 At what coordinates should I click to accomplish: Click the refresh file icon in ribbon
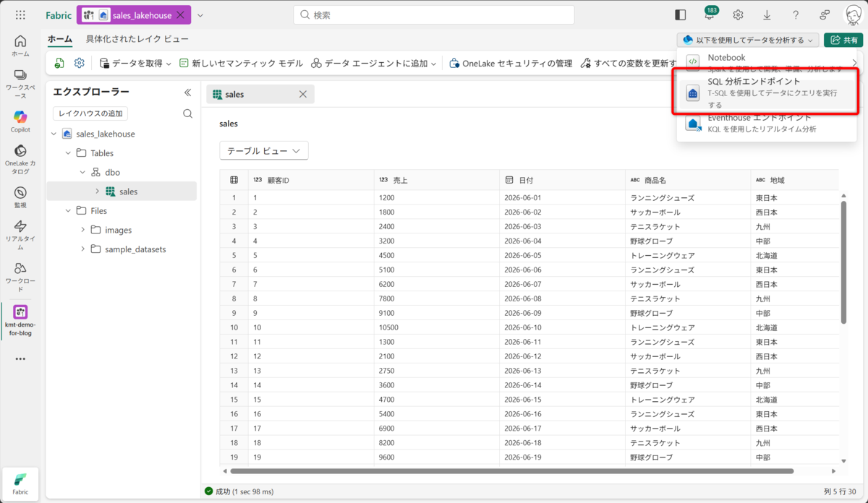(x=60, y=63)
